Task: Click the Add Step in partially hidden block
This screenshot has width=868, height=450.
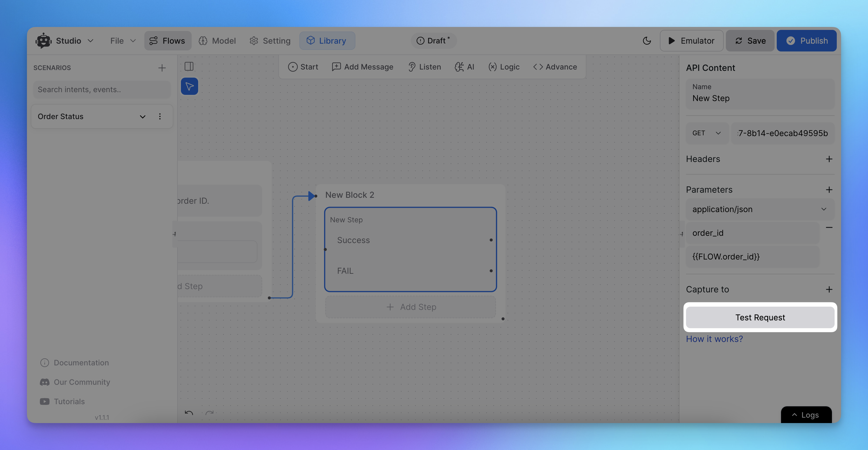Action: click(219, 286)
